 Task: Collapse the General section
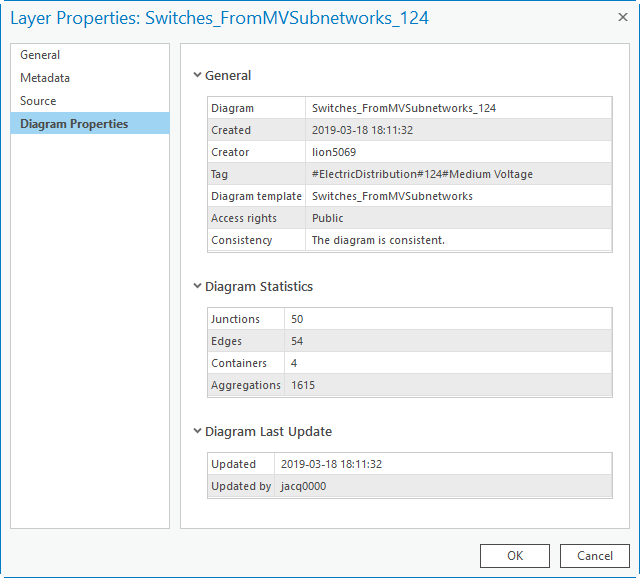coord(197,75)
